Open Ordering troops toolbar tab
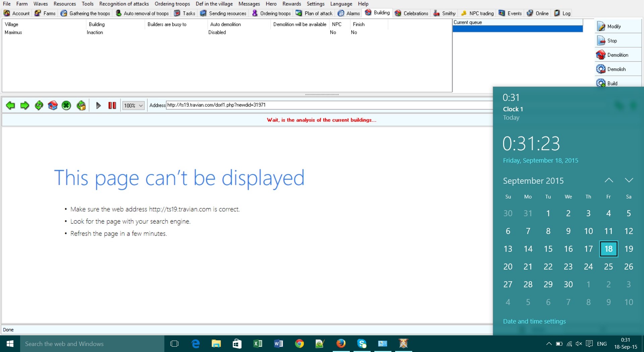This screenshot has height=352, width=644. coord(271,13)
